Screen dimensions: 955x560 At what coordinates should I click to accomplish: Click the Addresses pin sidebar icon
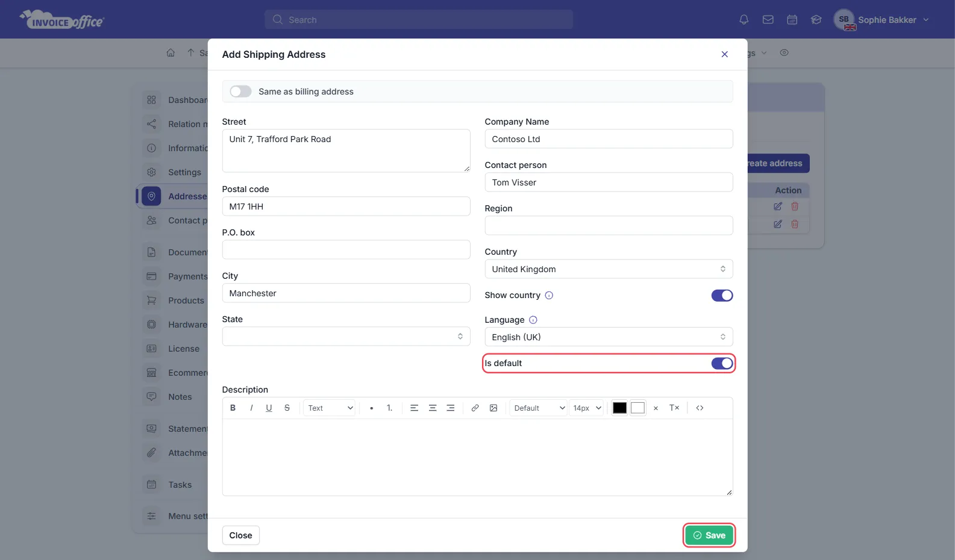[x=151, y=196]
